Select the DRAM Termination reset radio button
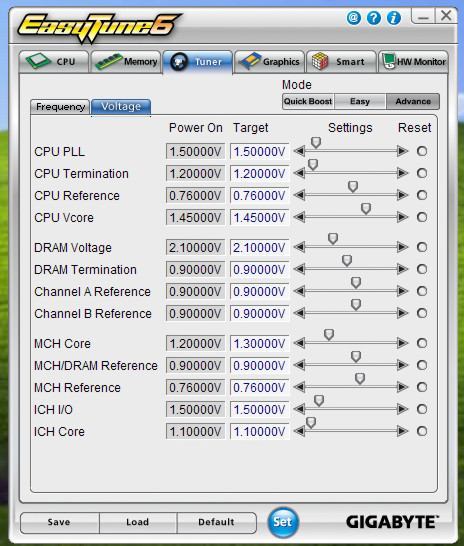The height and width of the screenshot is (546, 464). tap(422, 269)
